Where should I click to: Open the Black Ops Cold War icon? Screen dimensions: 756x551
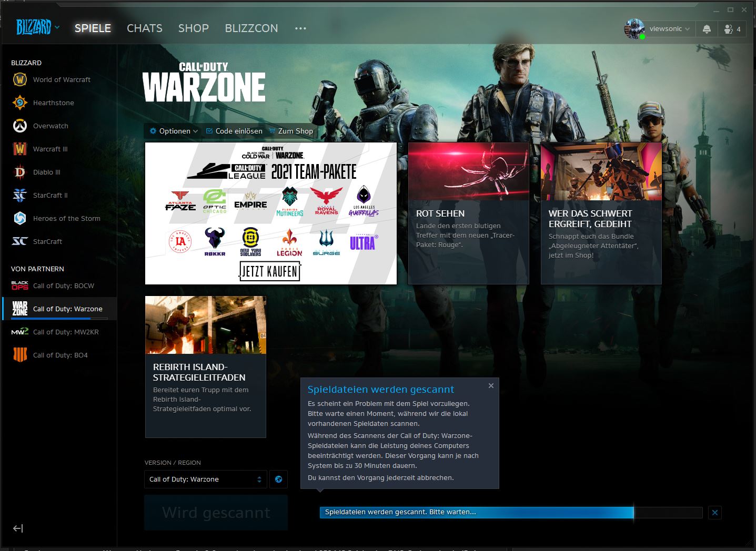20,285
